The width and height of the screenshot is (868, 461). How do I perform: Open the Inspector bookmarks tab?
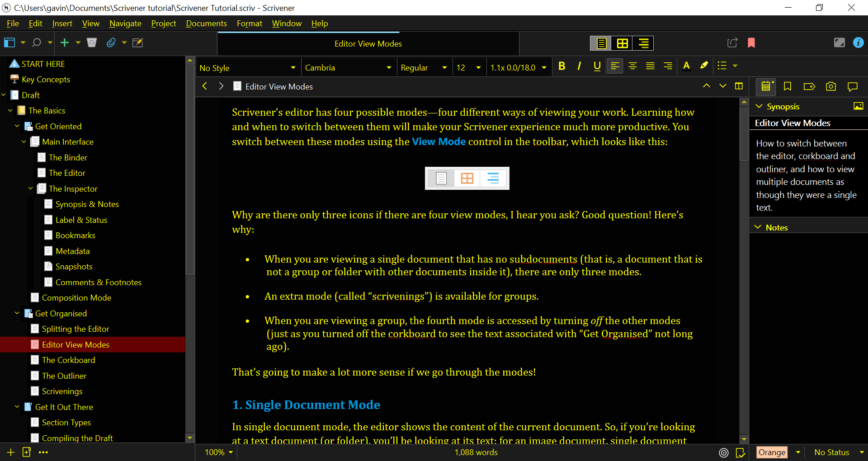click(788, 86)
